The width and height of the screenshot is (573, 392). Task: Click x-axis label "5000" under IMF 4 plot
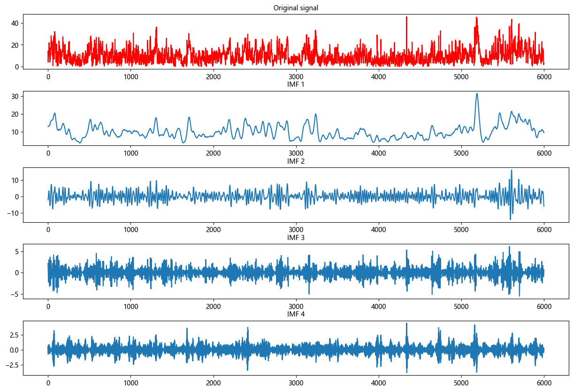tap(461, 383)
